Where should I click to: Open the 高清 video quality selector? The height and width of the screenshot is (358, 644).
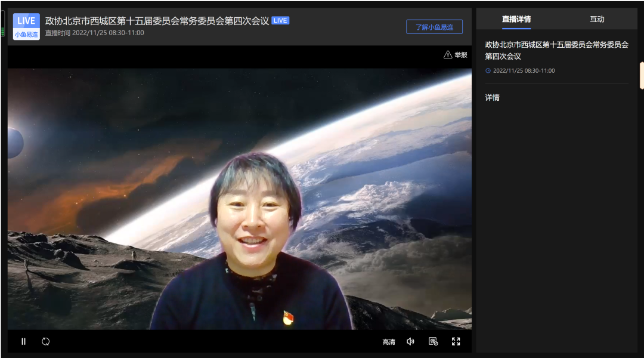tap(389, 342)
